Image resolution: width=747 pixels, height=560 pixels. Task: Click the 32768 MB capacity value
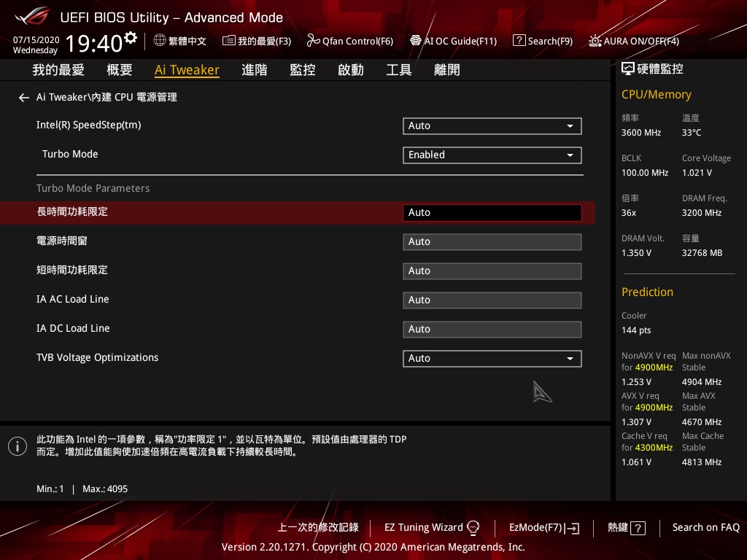[703, 253]
